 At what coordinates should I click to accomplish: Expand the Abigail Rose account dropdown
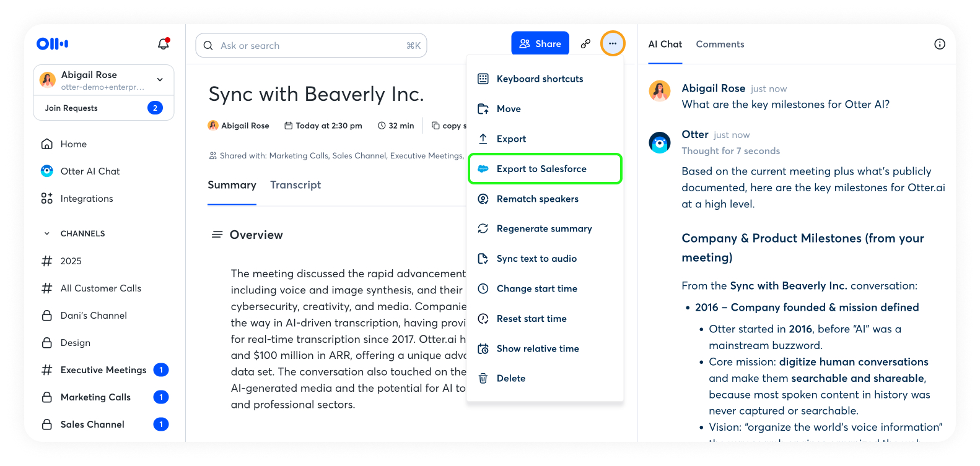point(160,80)
